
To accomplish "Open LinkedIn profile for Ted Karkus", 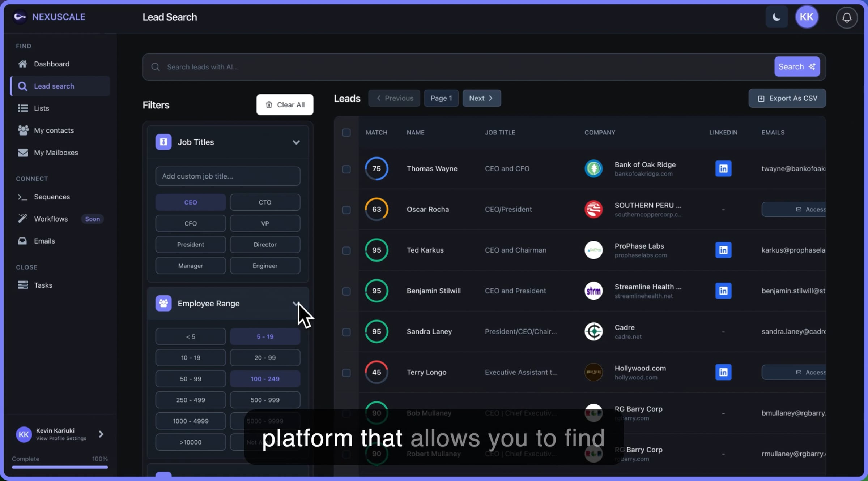I will point(723,250).
